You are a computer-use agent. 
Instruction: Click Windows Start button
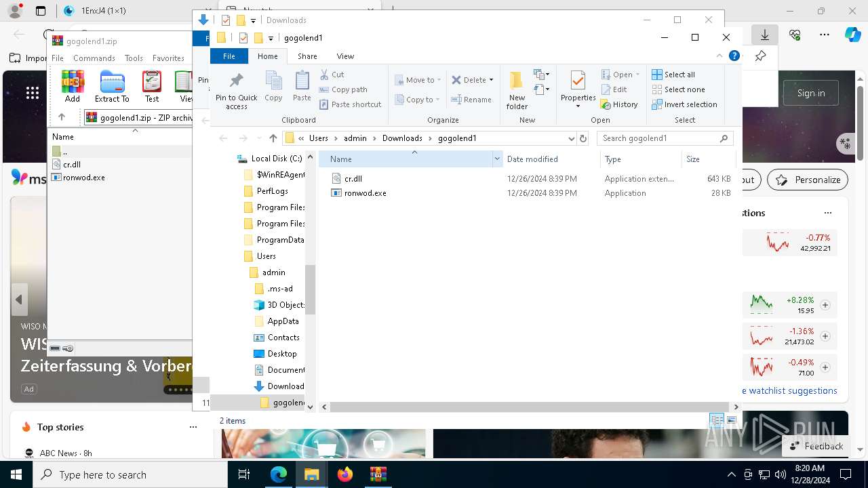(16, 474)
